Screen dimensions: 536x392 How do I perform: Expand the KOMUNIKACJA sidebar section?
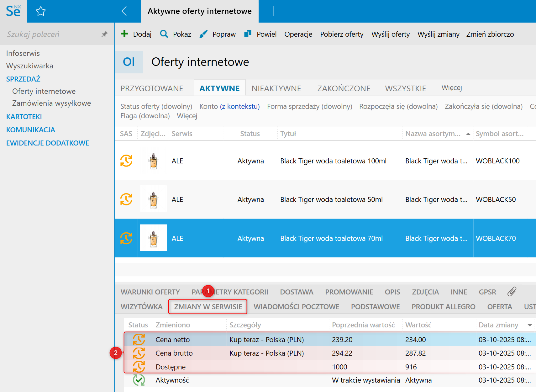pos(31,130)
